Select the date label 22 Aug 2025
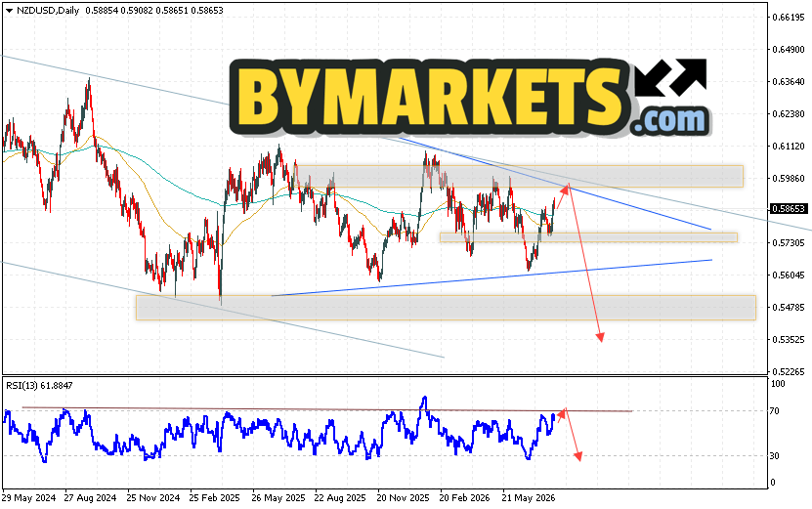The height and width of the screenshot is (509, 812). (x=340, y=498)
